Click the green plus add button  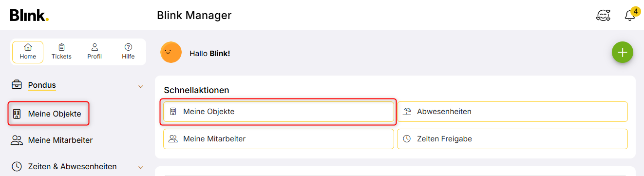622,52
